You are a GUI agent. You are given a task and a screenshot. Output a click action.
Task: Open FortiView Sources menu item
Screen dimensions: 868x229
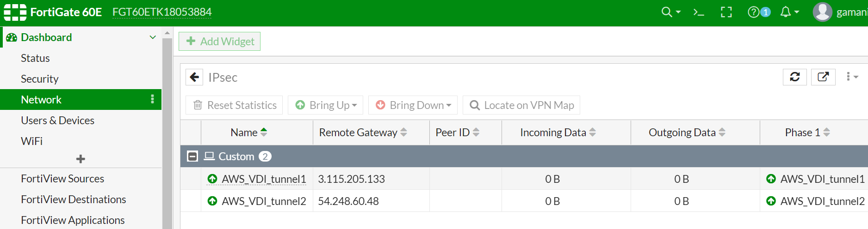pyautogui.click(x=62, y=179)
